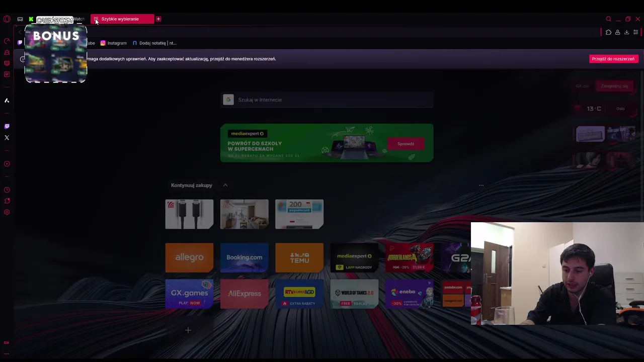Open the Twitch sidebar icon

click(7, 126)
